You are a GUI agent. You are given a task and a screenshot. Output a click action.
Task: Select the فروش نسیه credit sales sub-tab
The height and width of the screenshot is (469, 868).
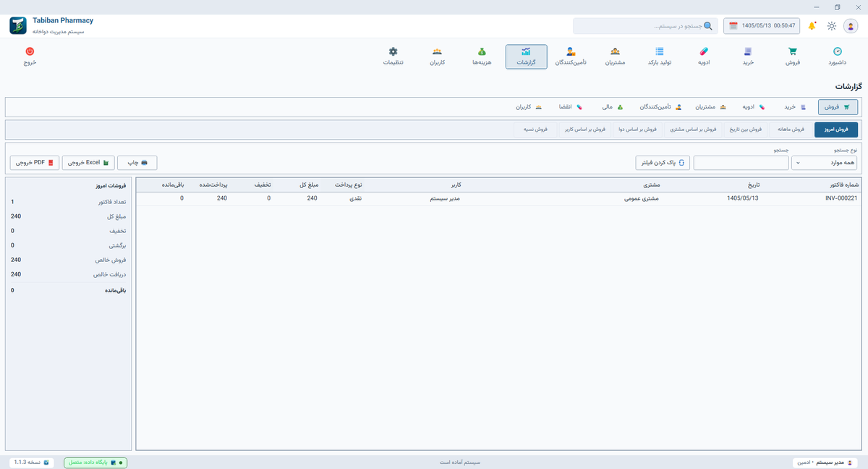click(536, 130)
